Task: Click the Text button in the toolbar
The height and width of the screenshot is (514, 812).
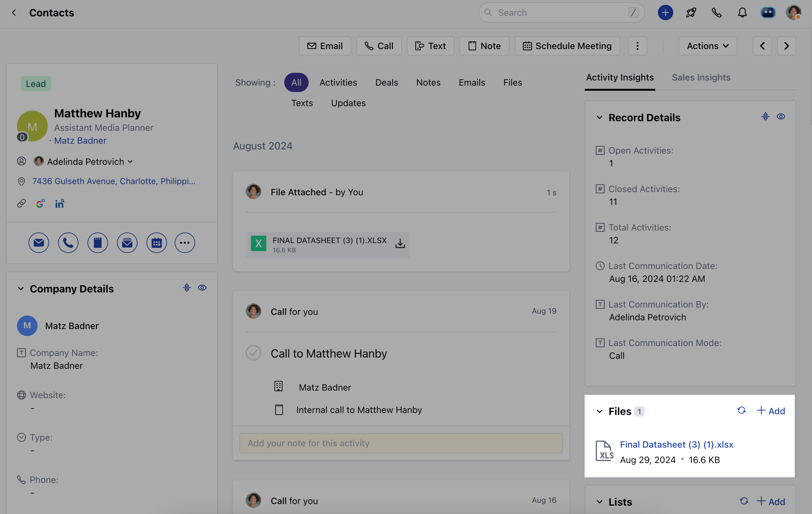Action: click(431, 46)
